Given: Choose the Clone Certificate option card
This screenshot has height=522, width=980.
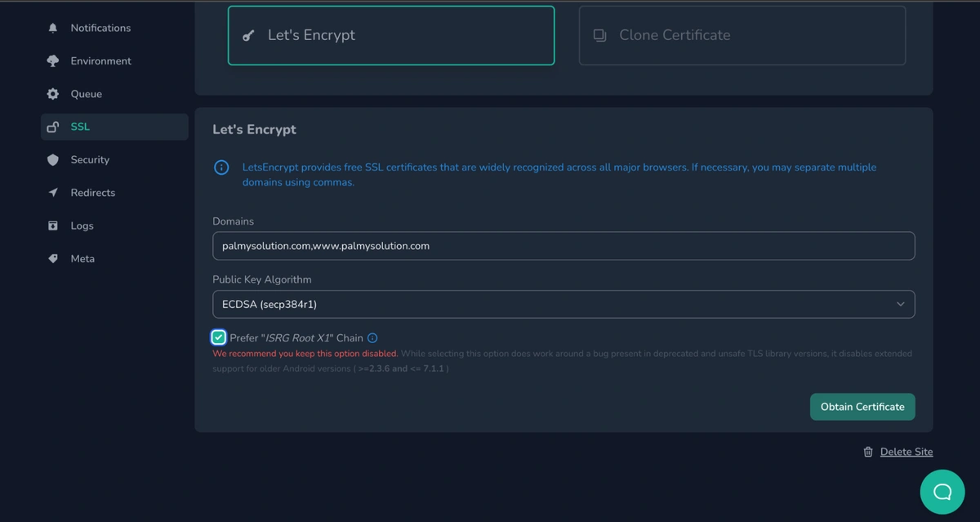Looking at the screenshot, I should 742,36.
